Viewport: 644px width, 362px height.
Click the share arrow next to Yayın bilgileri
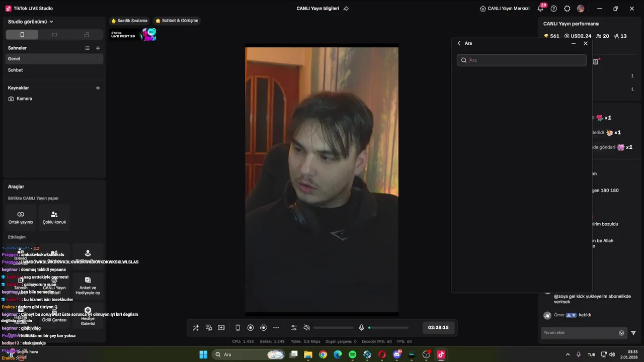pos(346,9)
